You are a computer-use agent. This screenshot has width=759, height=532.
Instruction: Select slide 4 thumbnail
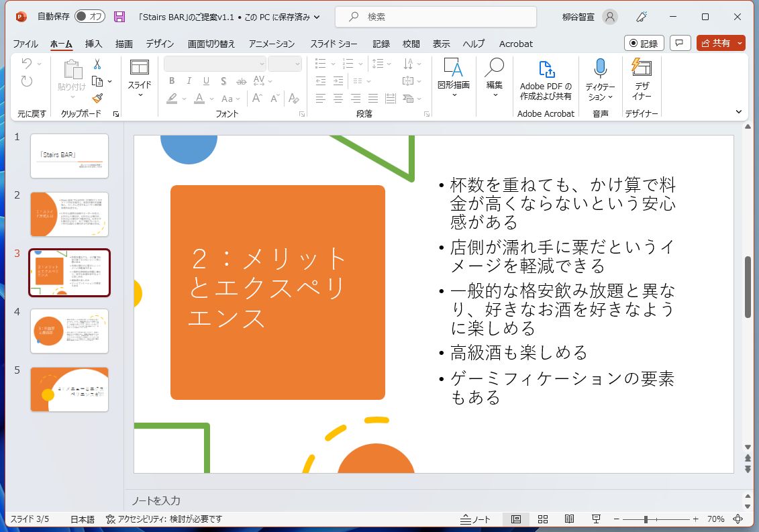tap(69, 331)
